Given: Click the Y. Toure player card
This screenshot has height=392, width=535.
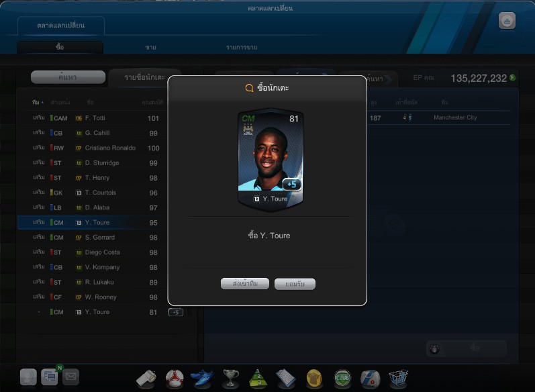Looking at the screenshot, I should pyautogui.click(x=271, y=159).
